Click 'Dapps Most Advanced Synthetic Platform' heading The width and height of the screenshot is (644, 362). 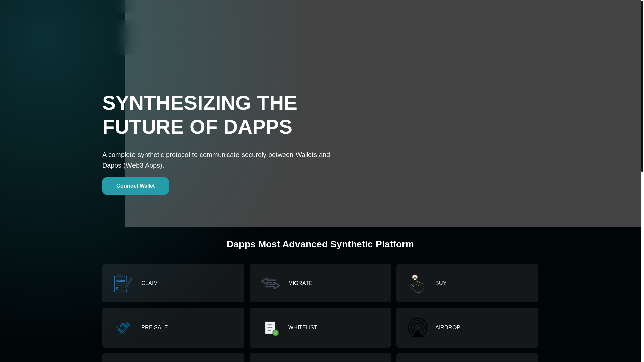tap(320, 244)
